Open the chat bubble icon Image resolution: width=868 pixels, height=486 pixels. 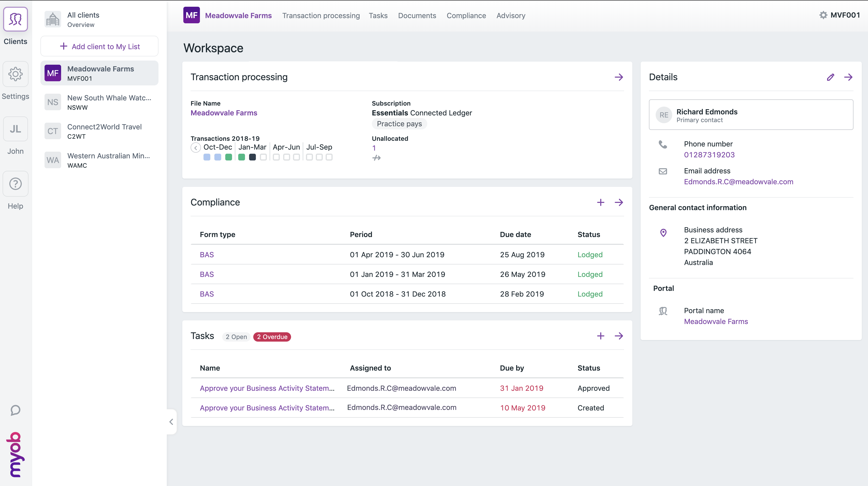coord(16,410)
